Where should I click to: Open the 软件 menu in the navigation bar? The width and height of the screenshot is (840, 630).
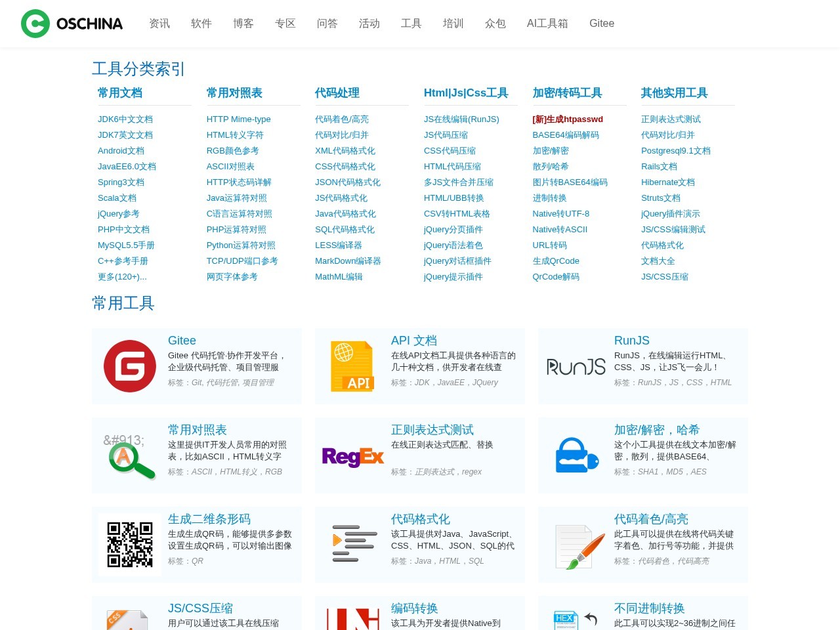tap(201, 24)
